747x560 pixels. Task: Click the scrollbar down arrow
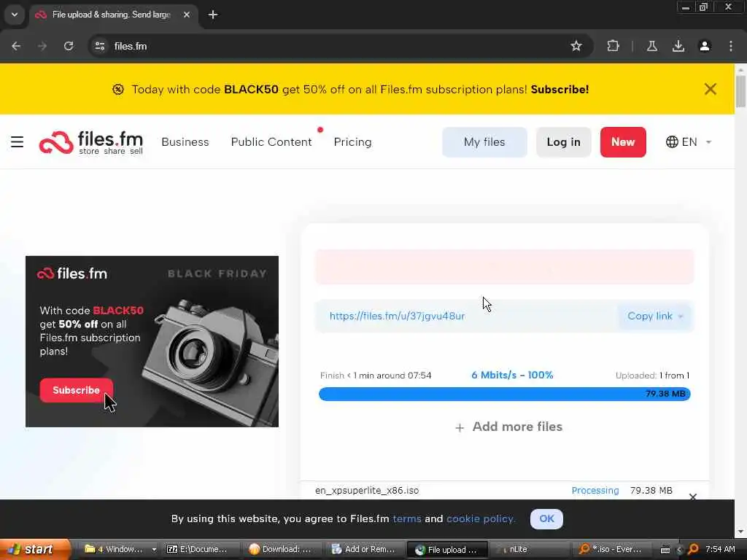point(740,532)
